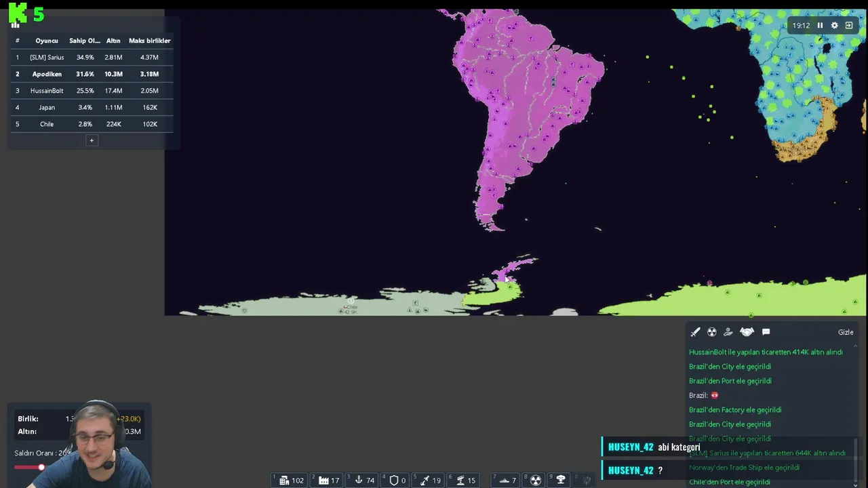Select the Atom Bomb radiation icon
This screenshot has width=868, height=488.
(536, 480)
